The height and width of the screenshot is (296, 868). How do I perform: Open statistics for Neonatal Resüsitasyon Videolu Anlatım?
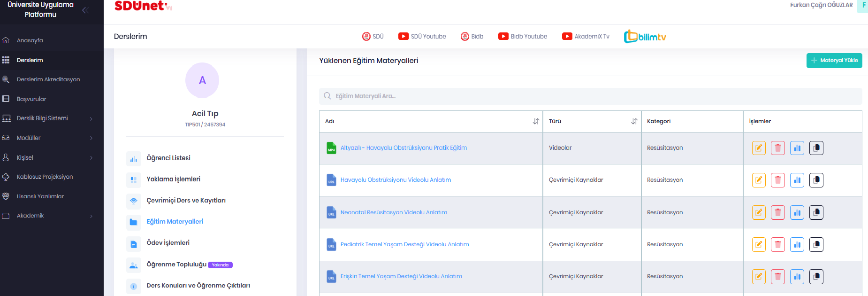point(797,212)
